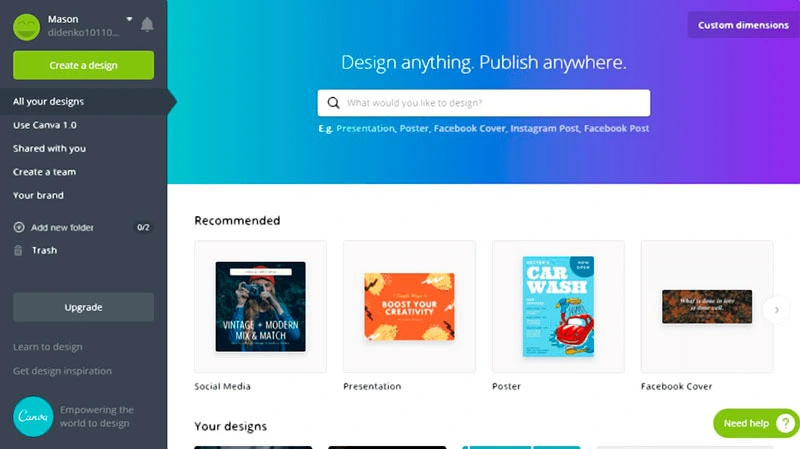Viewport: 800px width, 449px height.
Task: Open Learn to design link
Action: (47, 347)
